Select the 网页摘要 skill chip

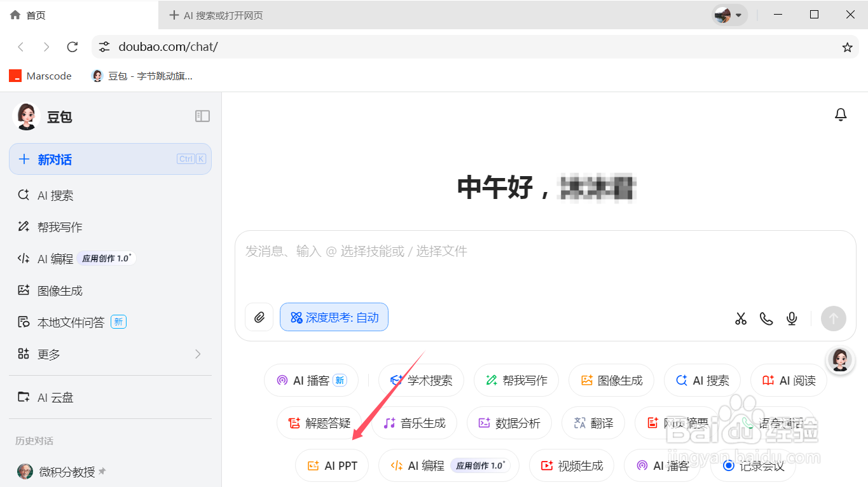(677, 423)
